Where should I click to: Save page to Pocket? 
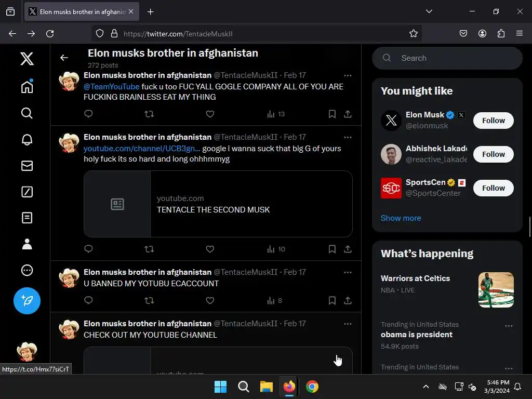pyautogui.click(x=463, y=34)
